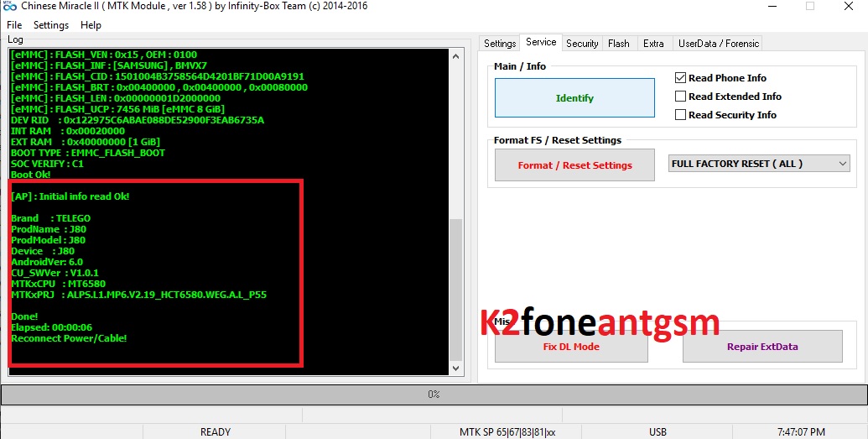Click the 0% progress bar

(x=434, y=395)
